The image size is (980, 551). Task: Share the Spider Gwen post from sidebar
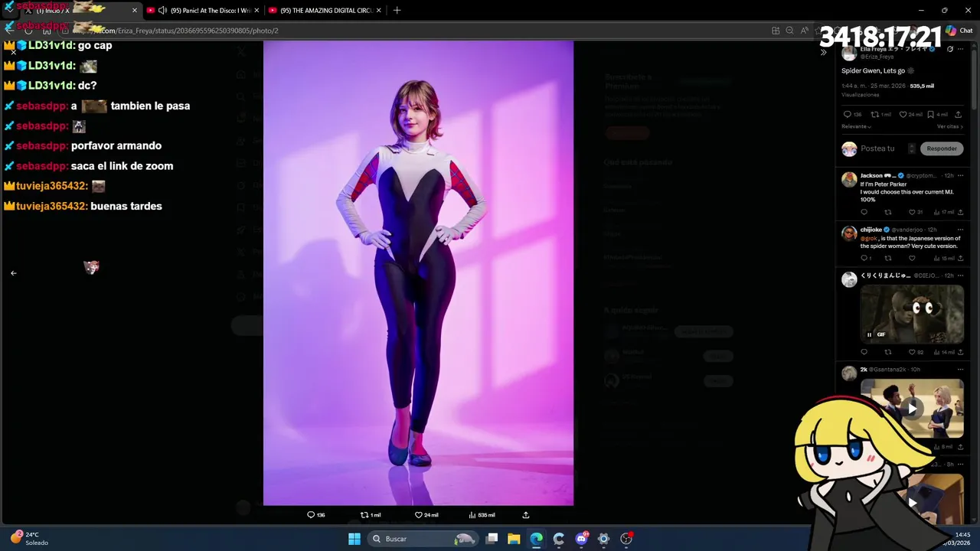[x=958, y=114]
